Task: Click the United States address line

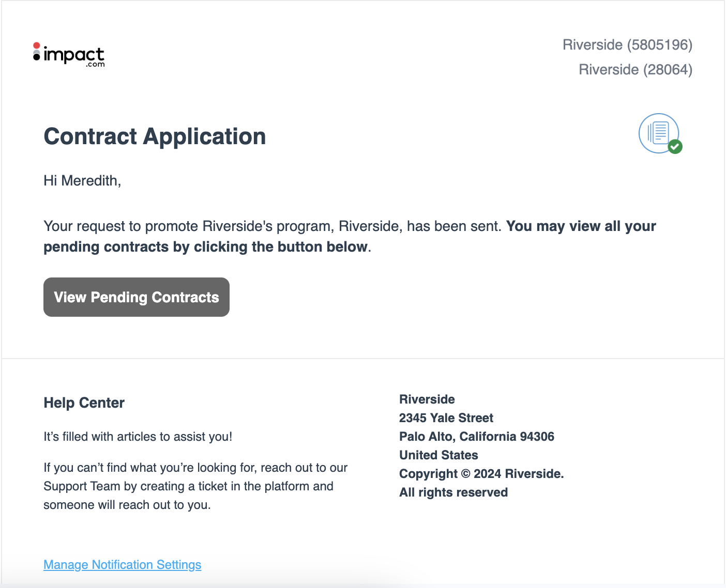Action: (438, 455)
